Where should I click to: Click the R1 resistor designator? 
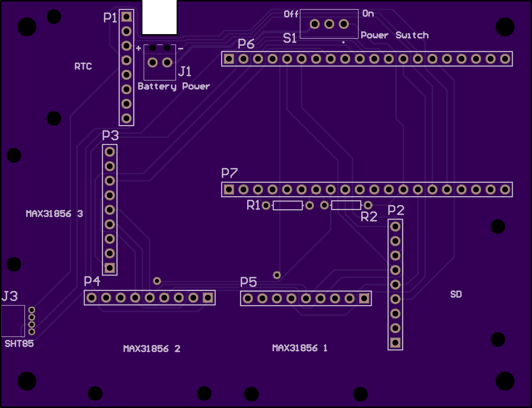pyautogui.click(x=253, y=205)
